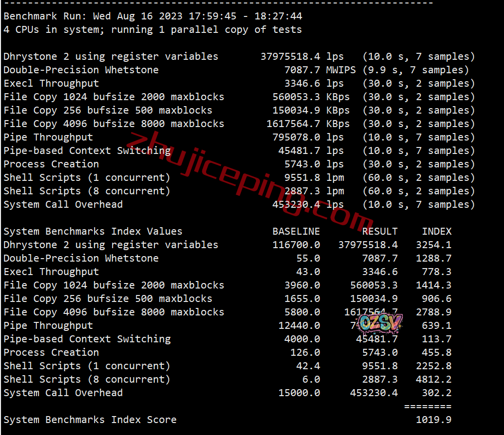Image resolution: width=504 pixels, height=435 pixels.
Task: Click the Execl Throughput index value 778.3
Action: pos(436,272)
